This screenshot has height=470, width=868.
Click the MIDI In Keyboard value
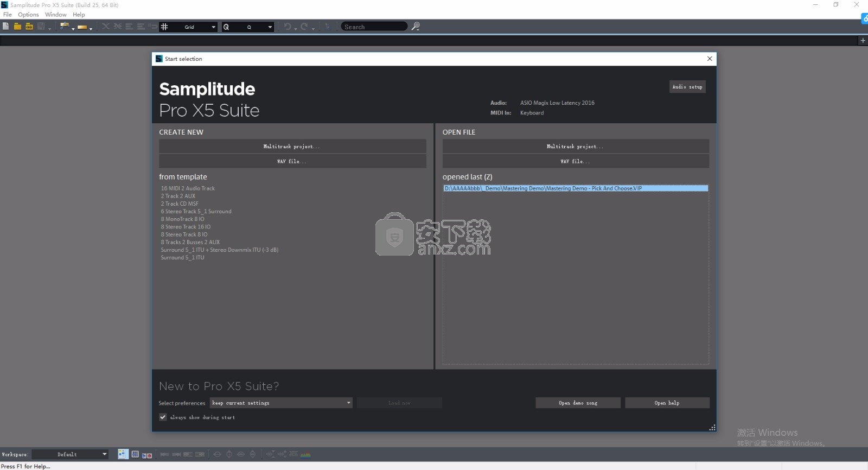(532, 113)
